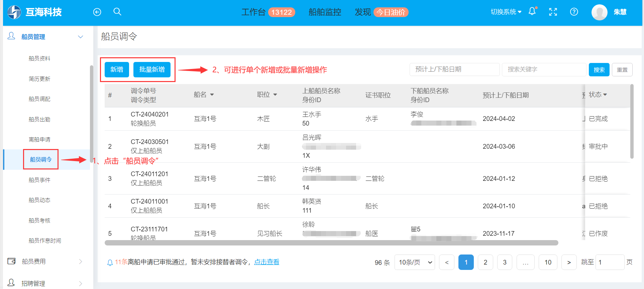Screen dimensions: 644x289
Task: Go to the previous page arrow
Action: [x=447, y=262]
